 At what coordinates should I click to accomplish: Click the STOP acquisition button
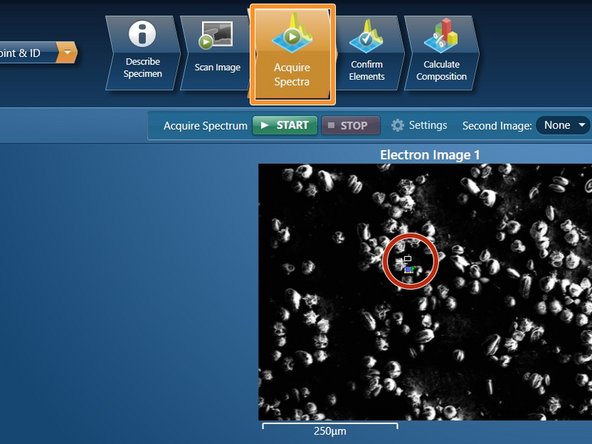[x=350, y=125]
